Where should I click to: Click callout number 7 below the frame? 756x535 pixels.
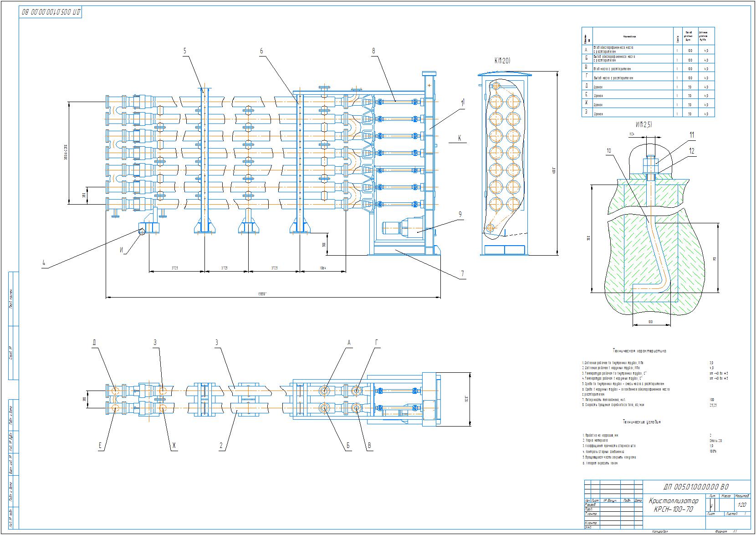[462, 274]
